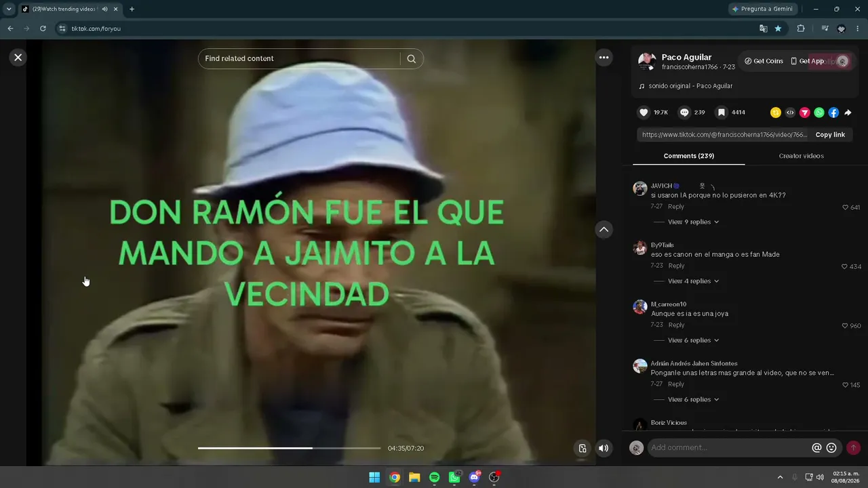Open the Windows Start menu
The width and height of the screenshot is (868, 488).
pyautogui.click(x=374, y=477)
